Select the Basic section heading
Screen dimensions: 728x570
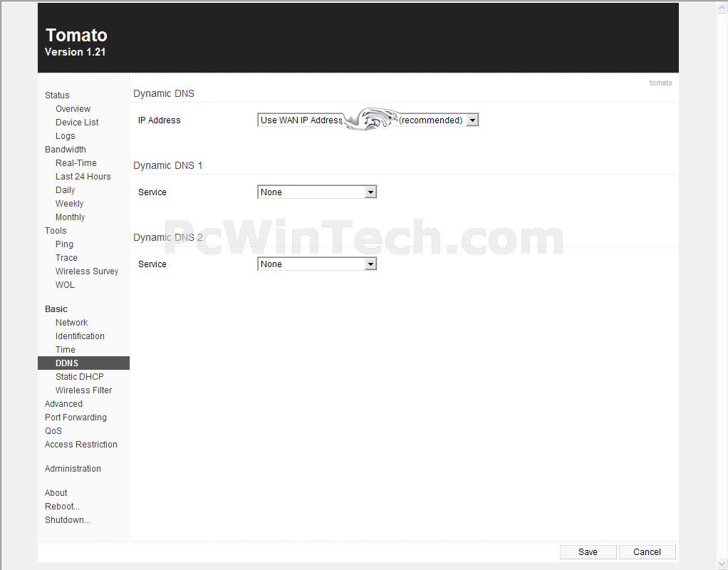(56, 309)
